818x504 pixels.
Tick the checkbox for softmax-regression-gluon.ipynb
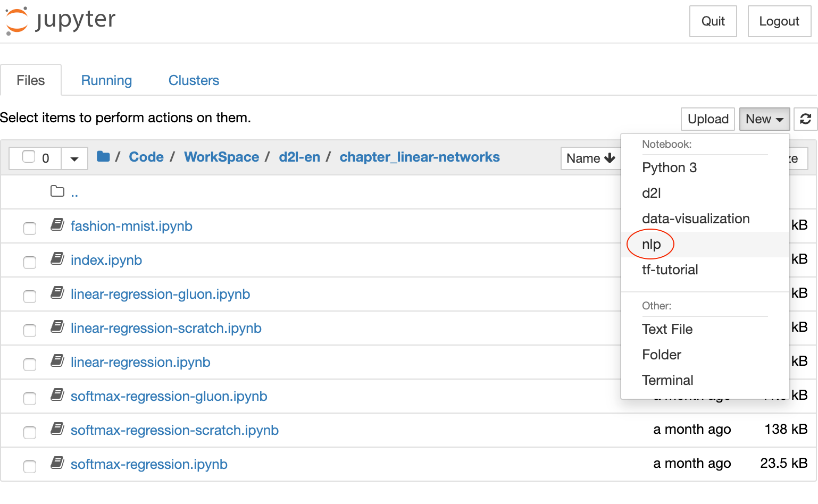(x=29, y=399)
